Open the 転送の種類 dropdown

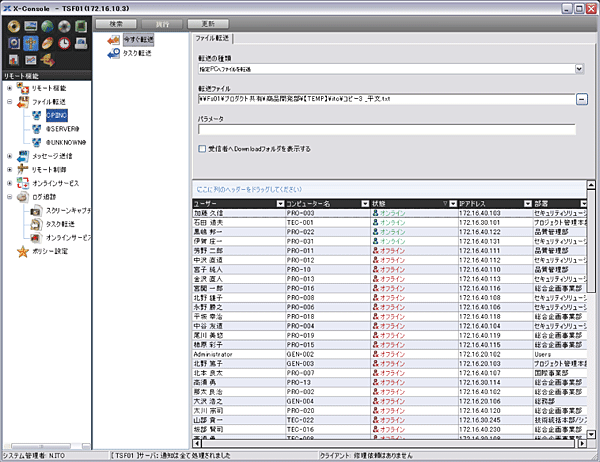(x=580, y=69)
